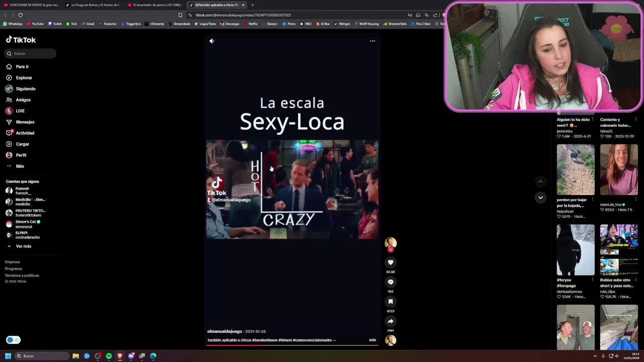Viewport: 644px width, 362px height.
Task: Open followed account Medicilio
Action: tap(25, 202)
